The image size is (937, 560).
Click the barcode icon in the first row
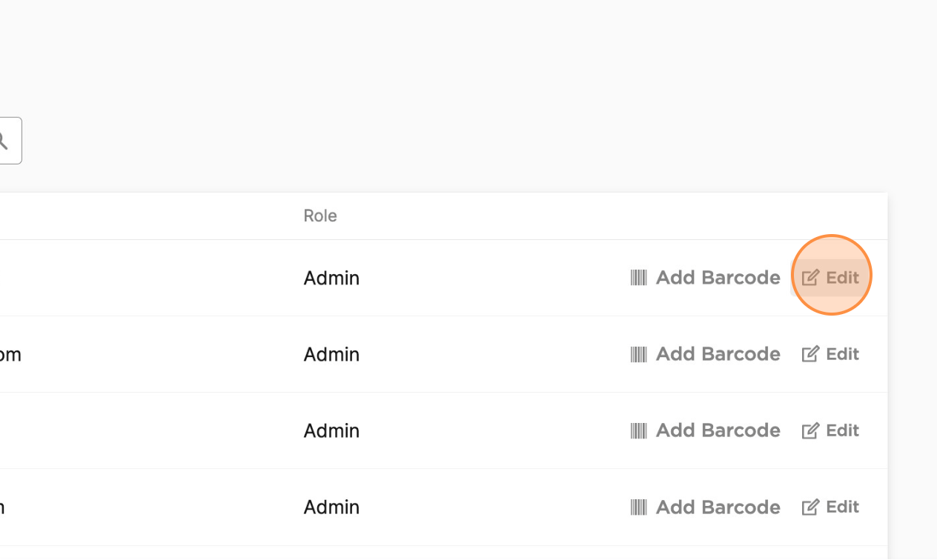[x=638, y=278]
